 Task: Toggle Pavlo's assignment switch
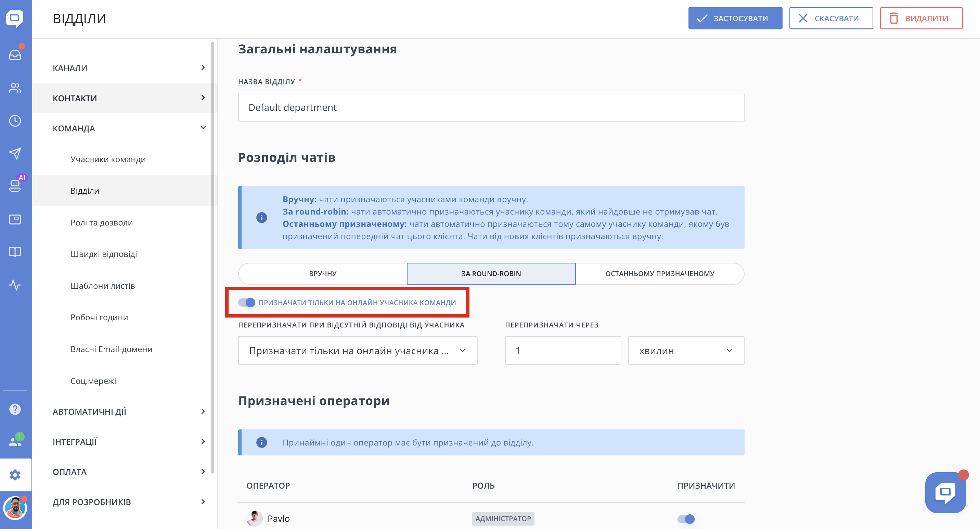686,519
